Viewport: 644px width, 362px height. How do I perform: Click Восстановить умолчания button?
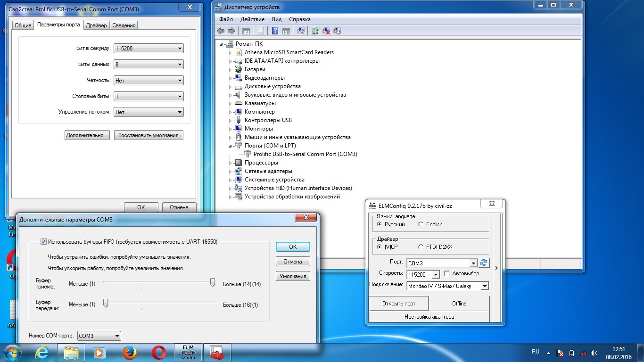tap(149, 135)
